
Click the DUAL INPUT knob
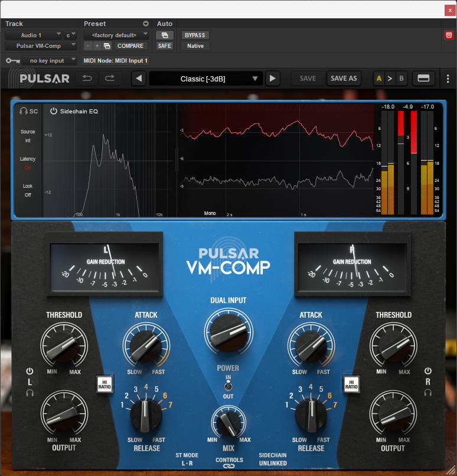pyautogui.click(x=228, y=332)
